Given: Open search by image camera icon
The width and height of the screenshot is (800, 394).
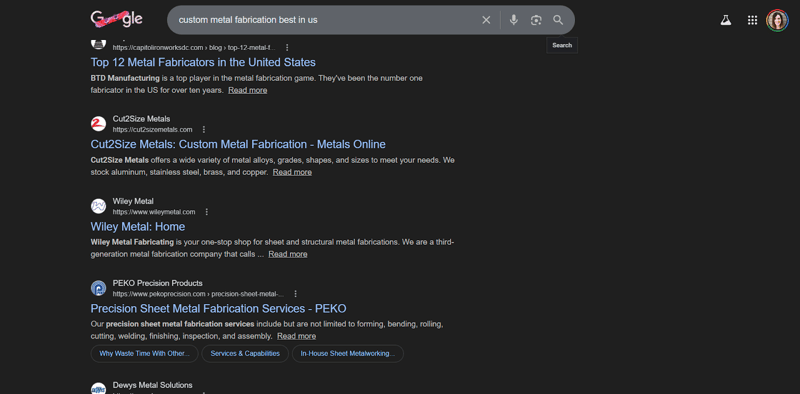Looking at the screenshot, I should pyautogui.click(x=536, y=20).
